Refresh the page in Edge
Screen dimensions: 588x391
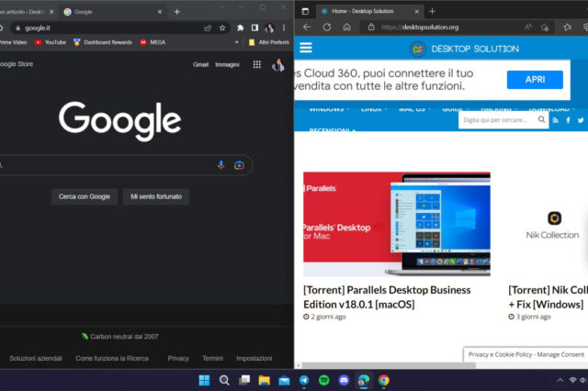click(327, 27)
